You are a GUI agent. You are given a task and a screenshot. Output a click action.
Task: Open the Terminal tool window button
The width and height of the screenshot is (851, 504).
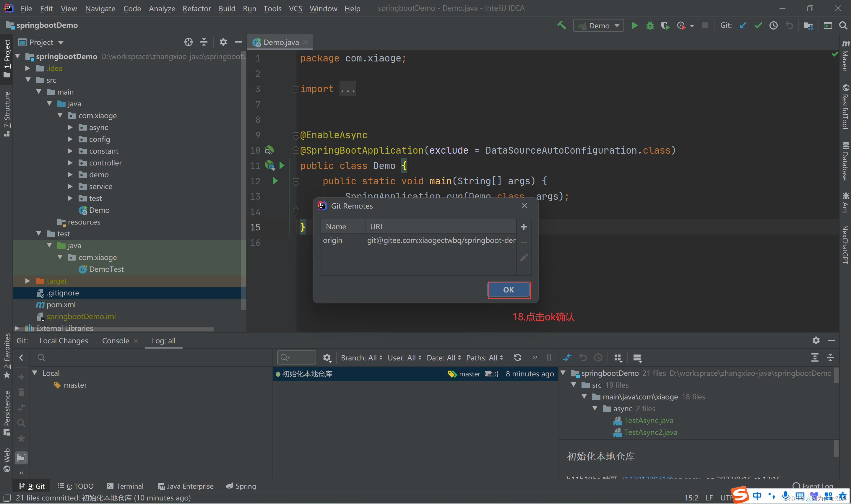125,486
